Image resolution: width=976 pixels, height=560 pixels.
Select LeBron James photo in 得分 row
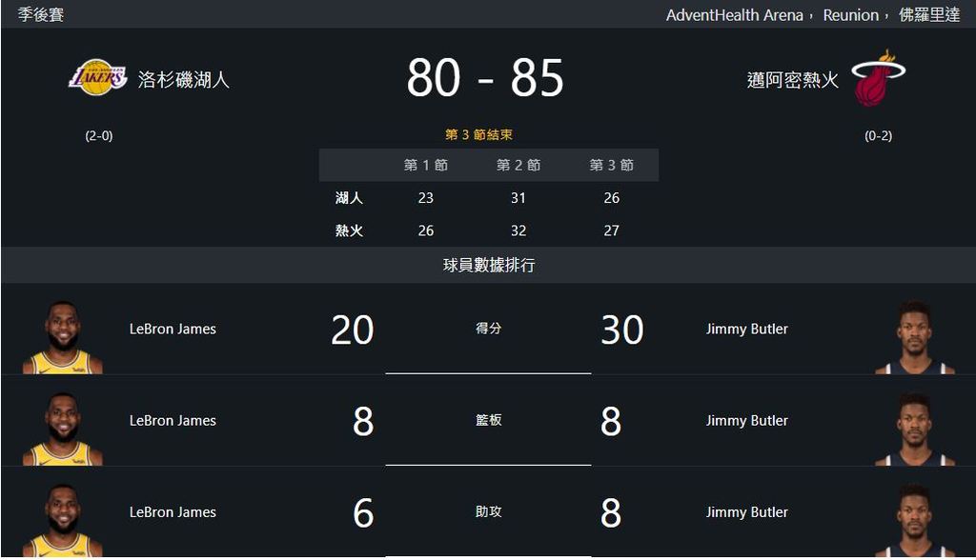(62, 337)
